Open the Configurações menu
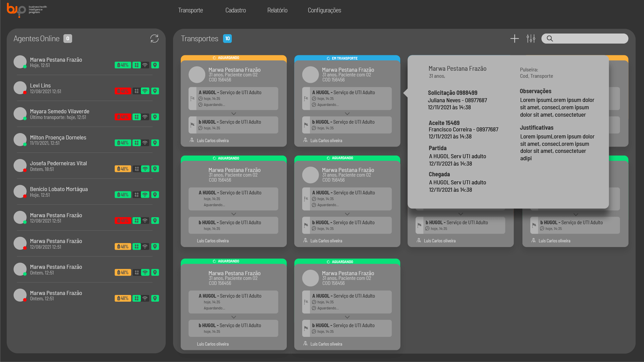Screen dimensions: 644x362 324,10
